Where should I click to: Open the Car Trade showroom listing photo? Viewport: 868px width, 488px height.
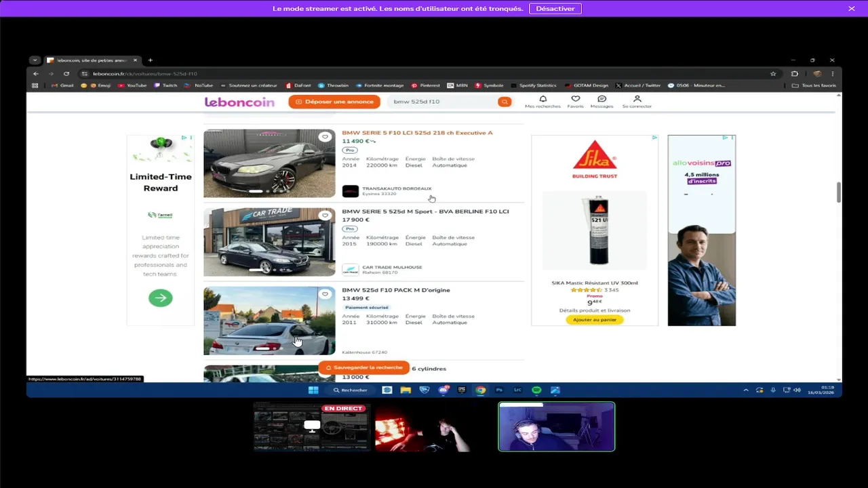tap(269, 242)
